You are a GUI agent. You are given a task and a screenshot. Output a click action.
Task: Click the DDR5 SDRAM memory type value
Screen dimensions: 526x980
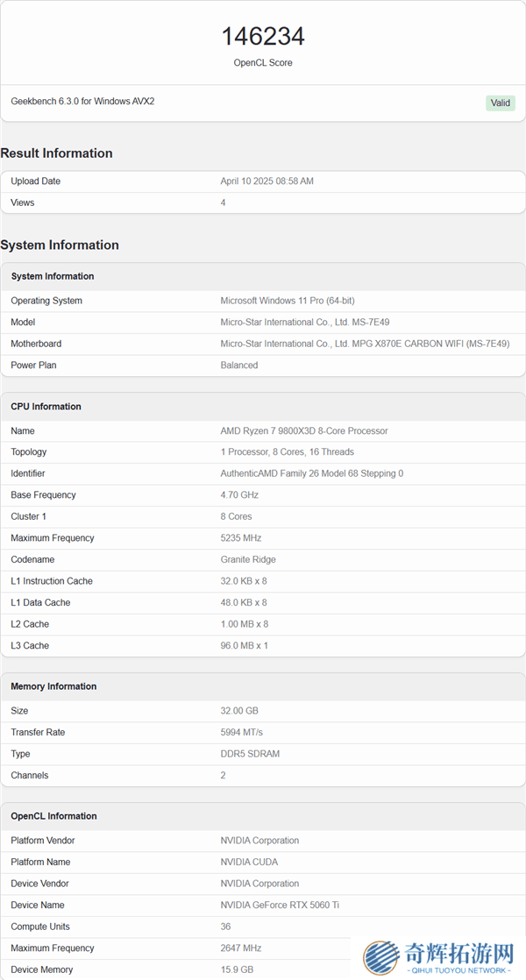tap(250, 754)
